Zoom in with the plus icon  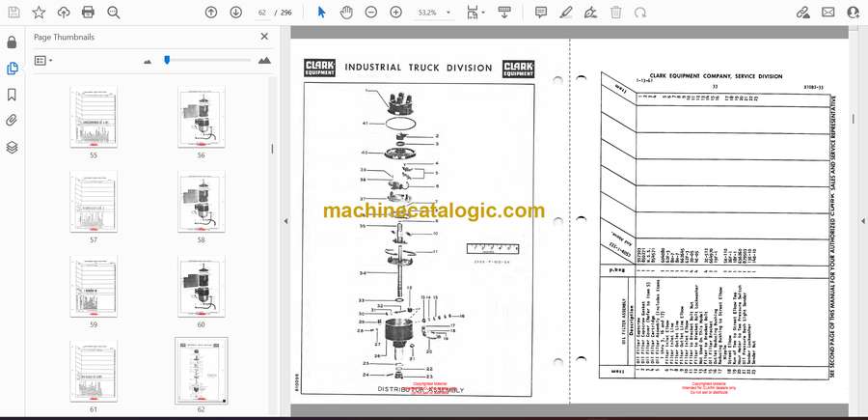pyautogui.click(x=395, y=13)
